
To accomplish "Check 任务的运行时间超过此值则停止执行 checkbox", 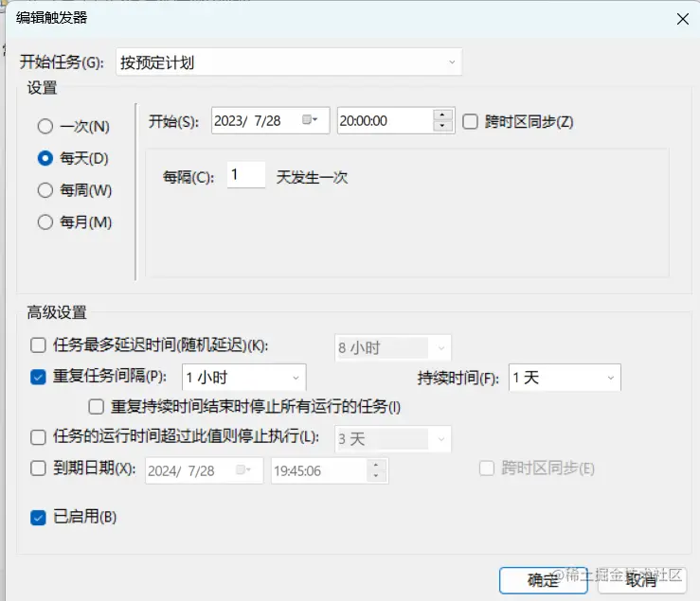I will (x=38, y=437).
